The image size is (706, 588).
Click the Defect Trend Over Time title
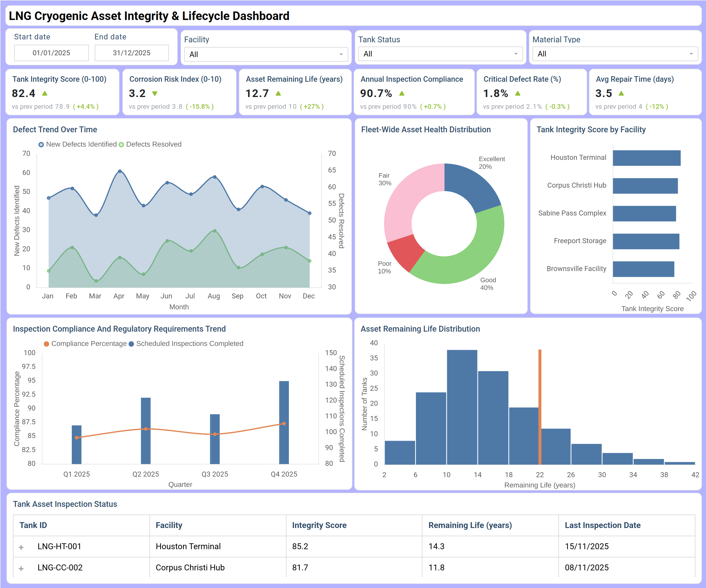tap(55, 130)
